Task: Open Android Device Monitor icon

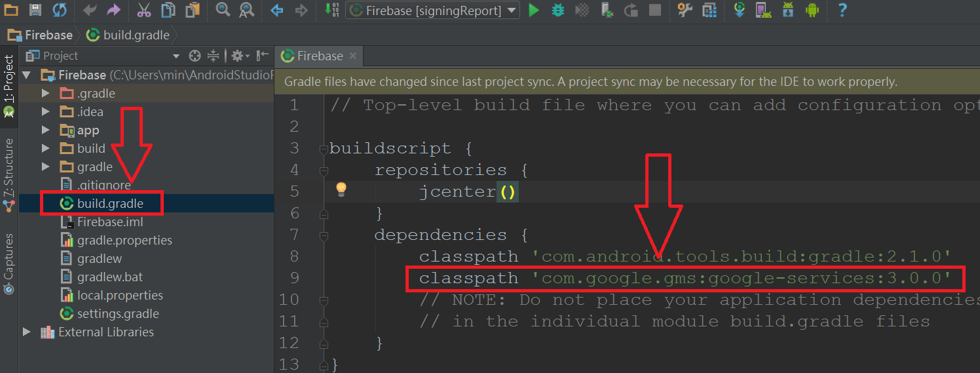Action: (812, 10)
